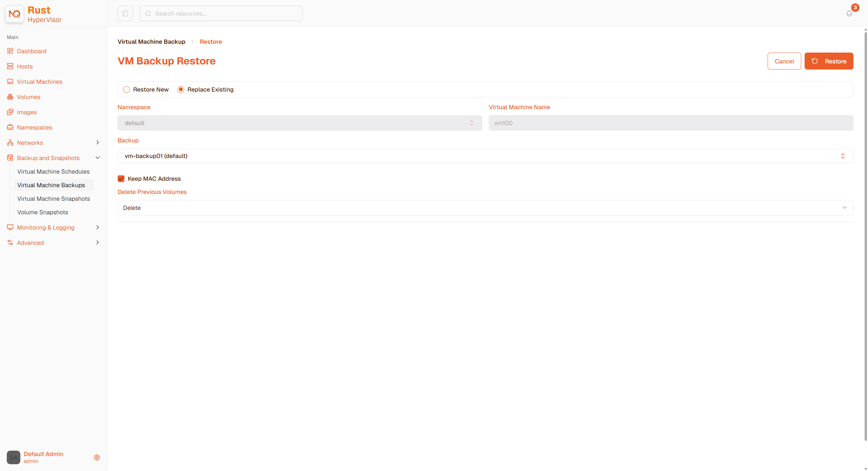Click the Virtual Machines laptop icon
This screenshot has height=471, width=868.
10,81
